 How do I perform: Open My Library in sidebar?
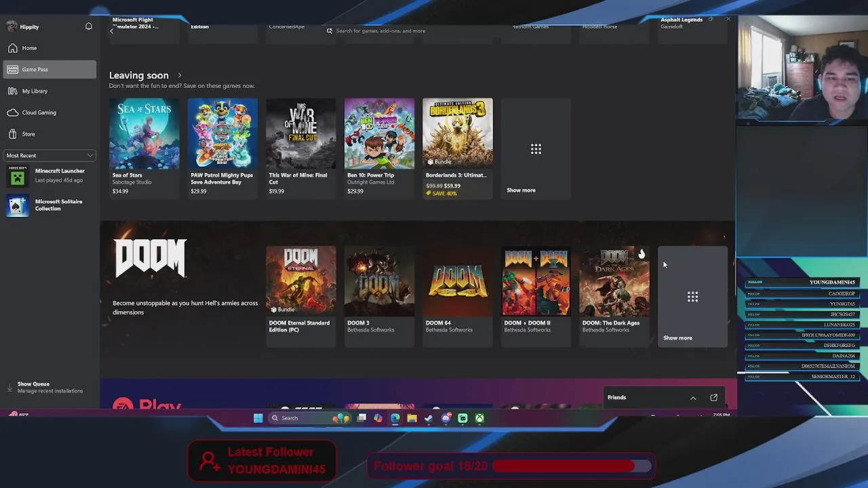[x=50, y=91]
